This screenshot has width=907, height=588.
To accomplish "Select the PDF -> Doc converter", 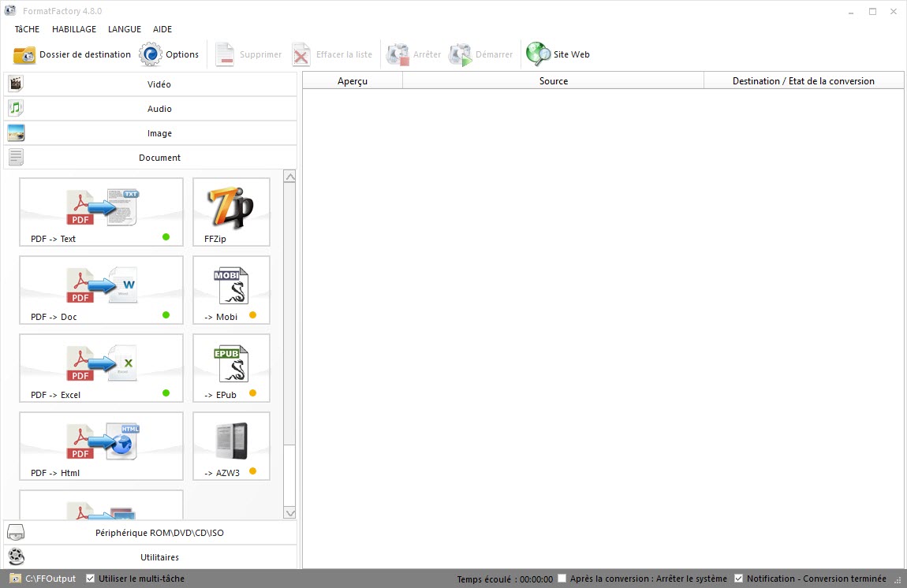I will [x=101, y=290].
